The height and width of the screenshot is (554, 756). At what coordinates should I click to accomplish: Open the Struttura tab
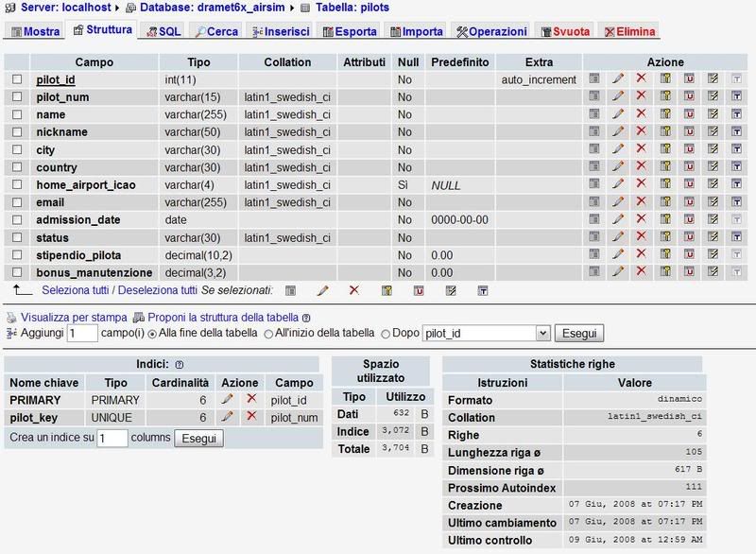102,30
